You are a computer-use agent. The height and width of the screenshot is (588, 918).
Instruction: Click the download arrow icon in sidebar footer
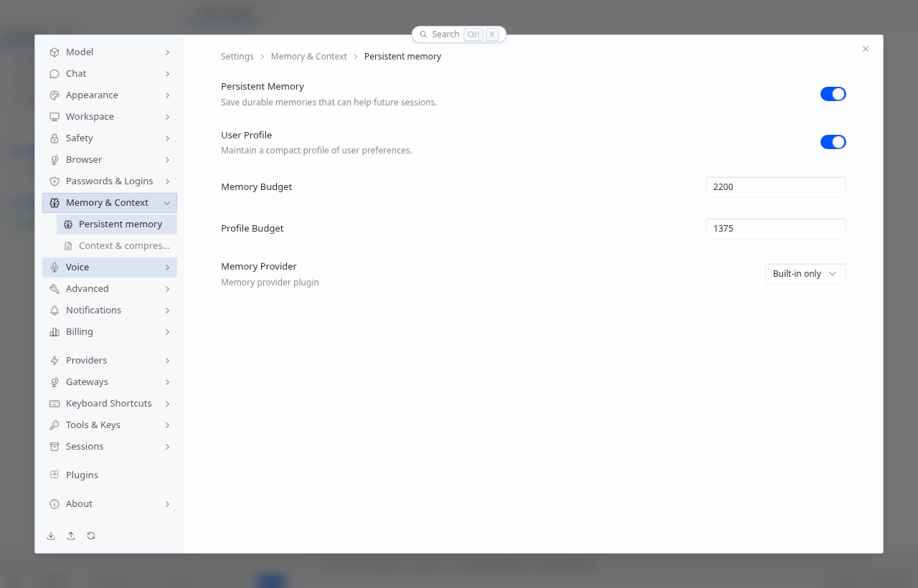pos(51,536)
